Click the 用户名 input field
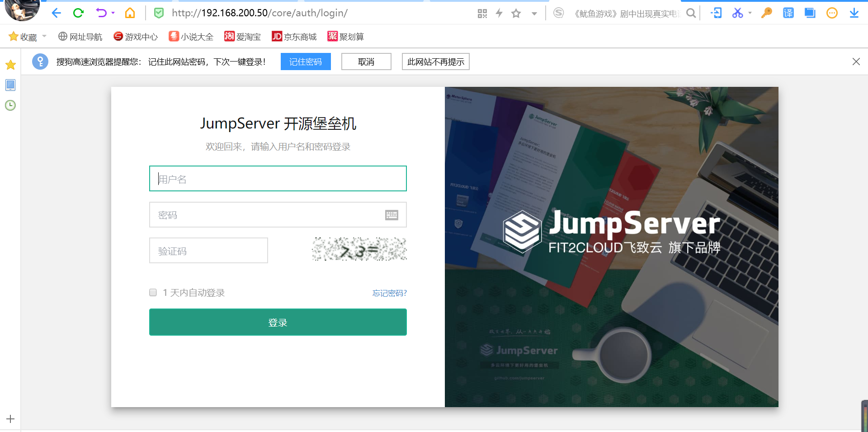The width and height of the screenshot is (868, 432). click(x=278, y=179)
